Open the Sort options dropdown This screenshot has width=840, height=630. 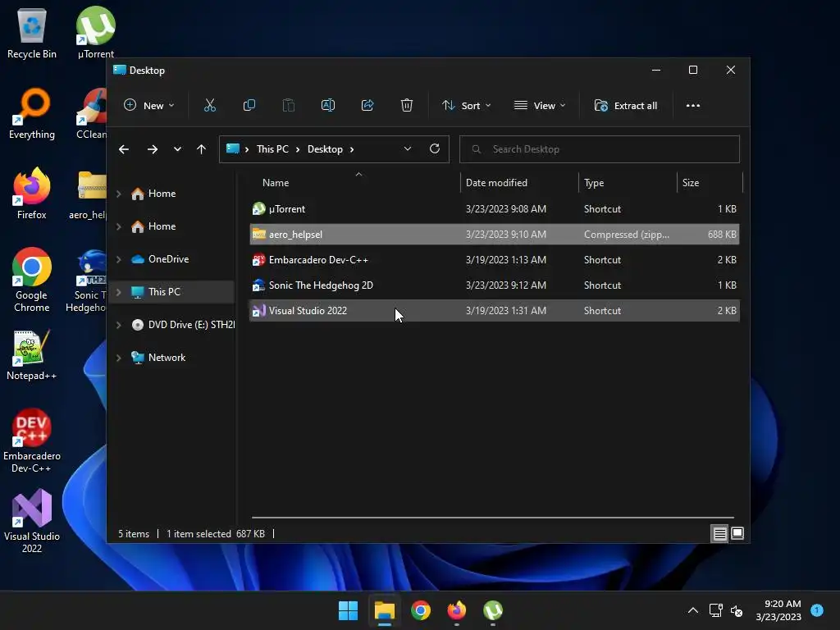pos(466,106)
